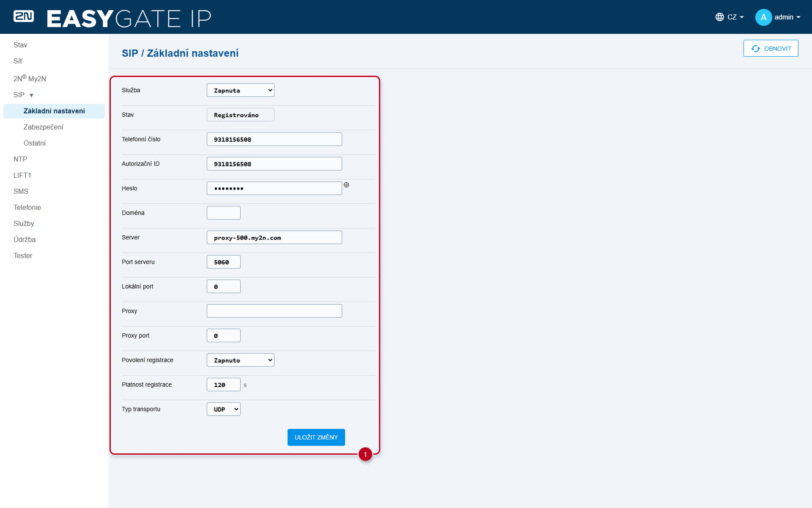Click the admin avatar circle

click(x=763, y=17)
